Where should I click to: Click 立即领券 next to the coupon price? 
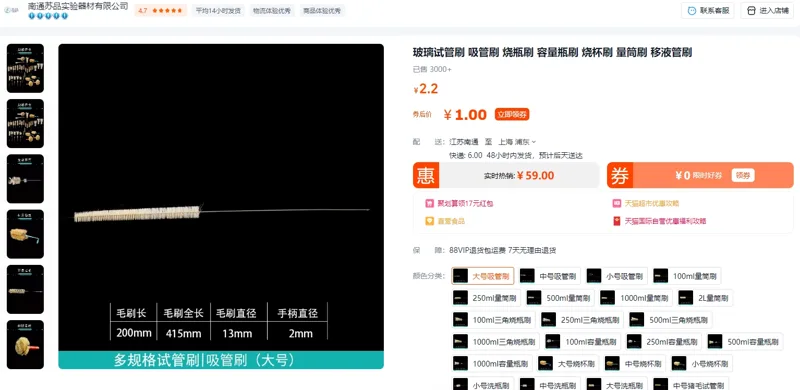[512, 114]
